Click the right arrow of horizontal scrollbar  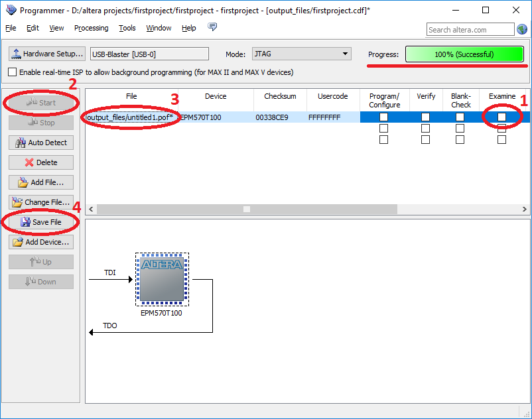click(x=524, y=209)
